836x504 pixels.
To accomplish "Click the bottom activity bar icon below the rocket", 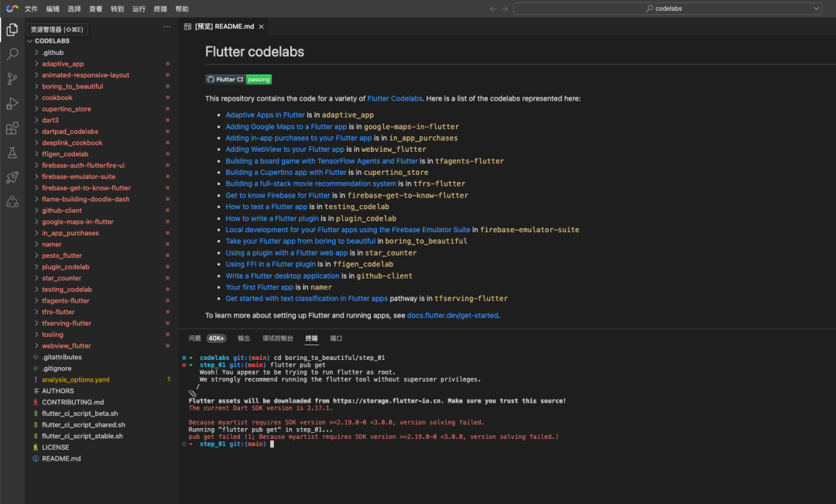I will [x=12, y=202].
